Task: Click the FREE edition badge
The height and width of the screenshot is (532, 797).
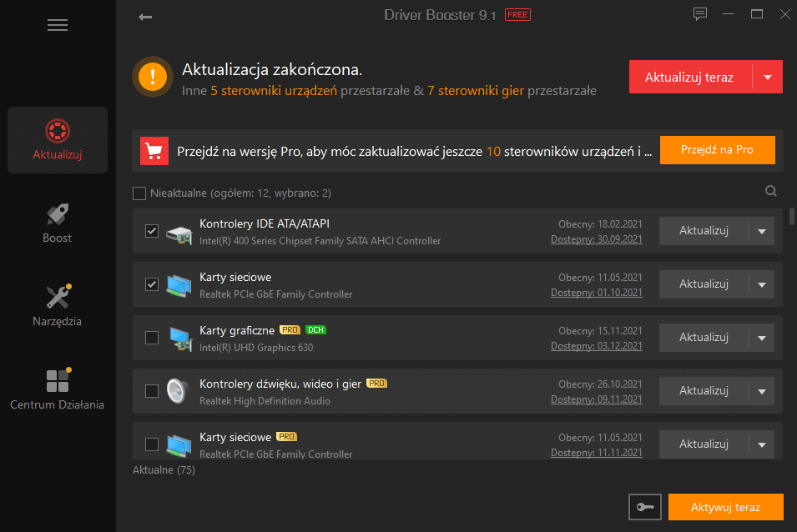Action: [x=517, y=15]
